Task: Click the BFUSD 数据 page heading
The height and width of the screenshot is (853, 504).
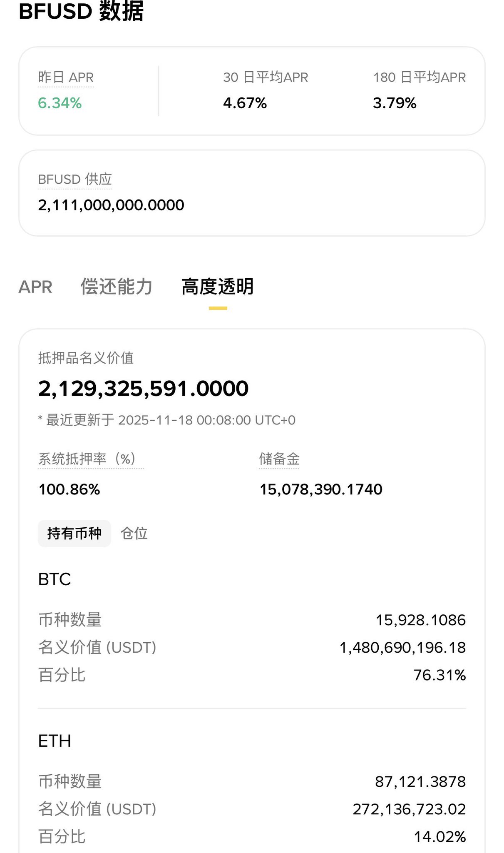Action: 81,11
